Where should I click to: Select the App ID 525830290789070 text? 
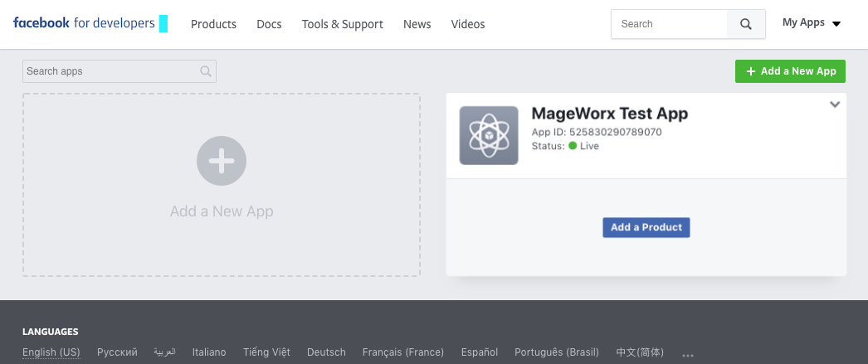pos(596,132)
